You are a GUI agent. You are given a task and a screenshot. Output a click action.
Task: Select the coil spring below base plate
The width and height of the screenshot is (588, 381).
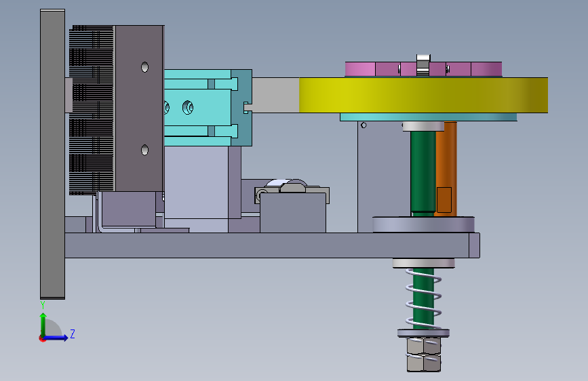point(423,298)
